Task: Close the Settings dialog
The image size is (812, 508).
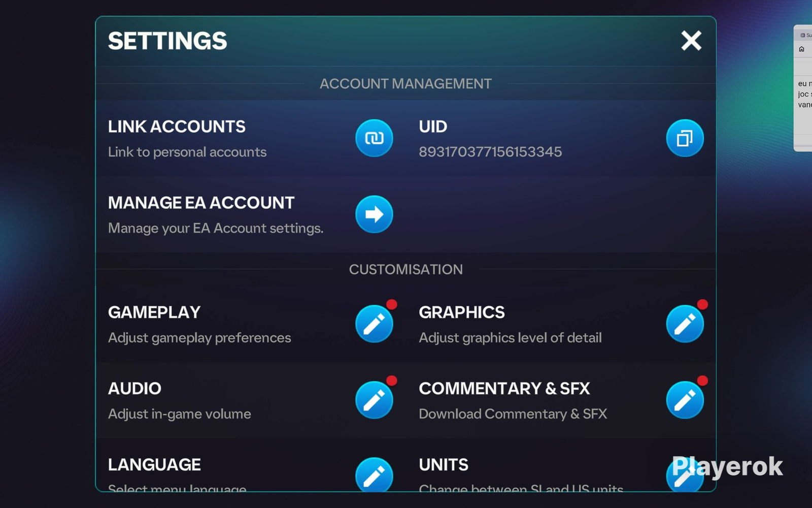Action: (x=691, y=41)
